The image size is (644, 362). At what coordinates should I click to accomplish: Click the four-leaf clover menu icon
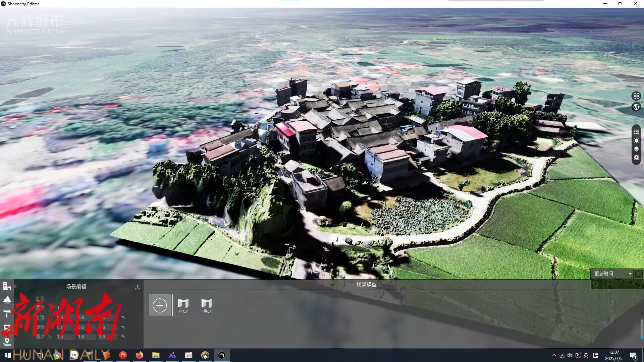coord(636,96)
